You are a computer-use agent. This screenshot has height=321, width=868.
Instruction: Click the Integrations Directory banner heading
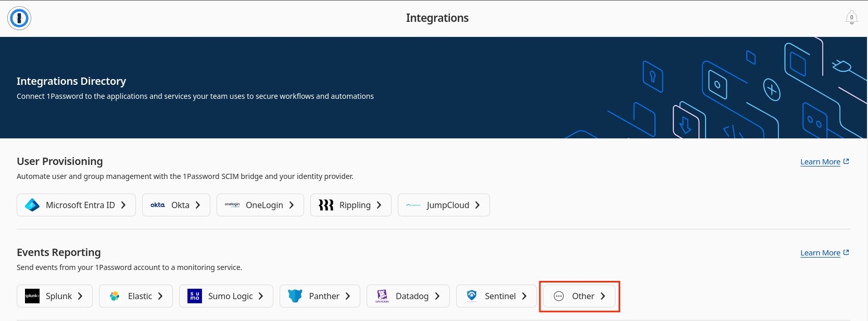(71, 81)
